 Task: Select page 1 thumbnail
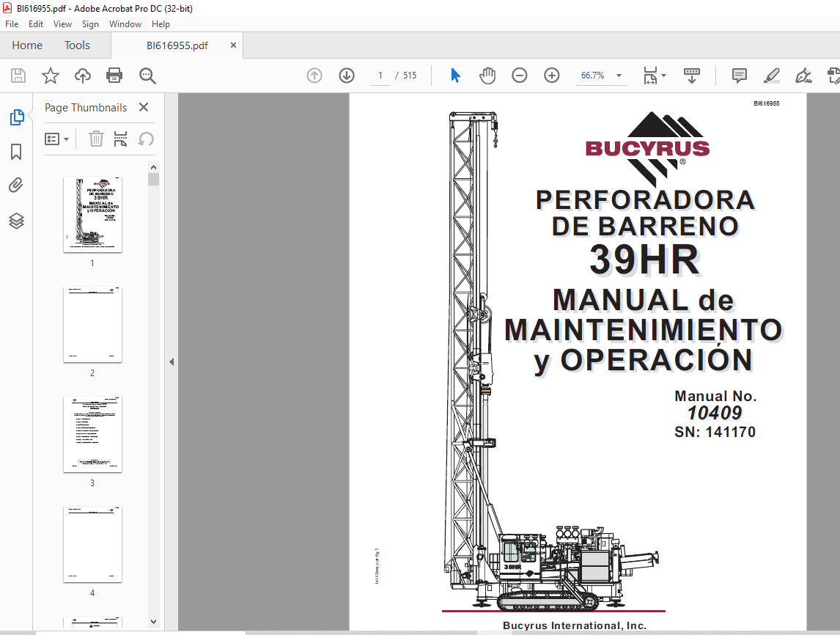92,214
